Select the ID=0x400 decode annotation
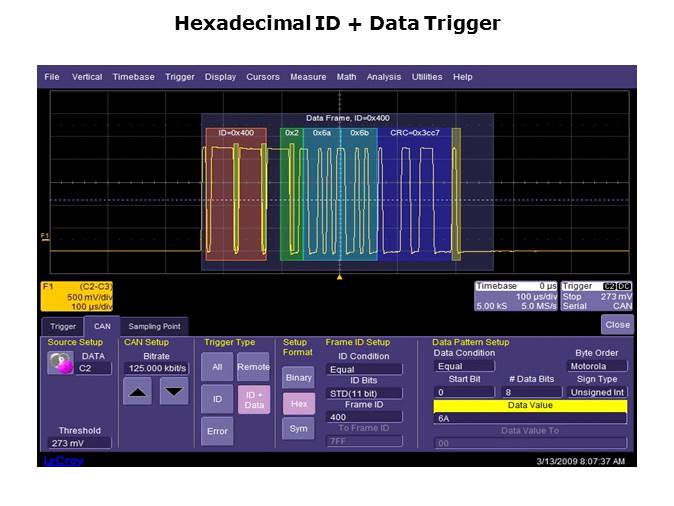The width and height of the screenshot is (674, 506). (x=236, y=132)
